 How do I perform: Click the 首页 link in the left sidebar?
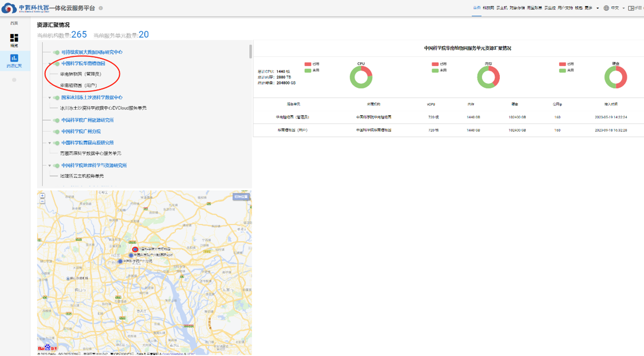coord(14,23)
